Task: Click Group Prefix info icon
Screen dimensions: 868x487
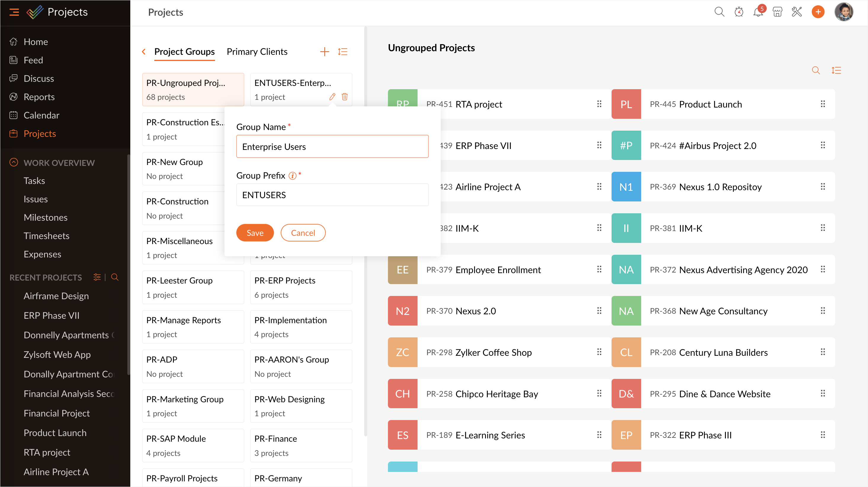Action: pos(292,176)
